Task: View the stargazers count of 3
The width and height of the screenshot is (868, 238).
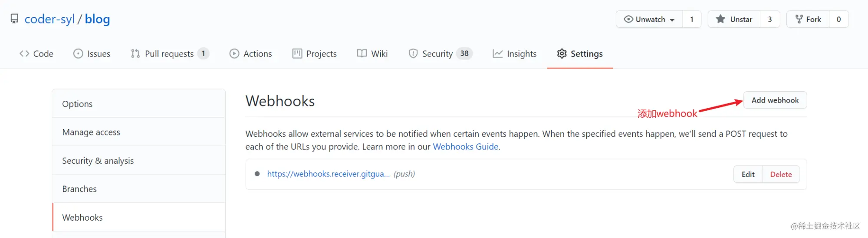Action: [770, 19]
